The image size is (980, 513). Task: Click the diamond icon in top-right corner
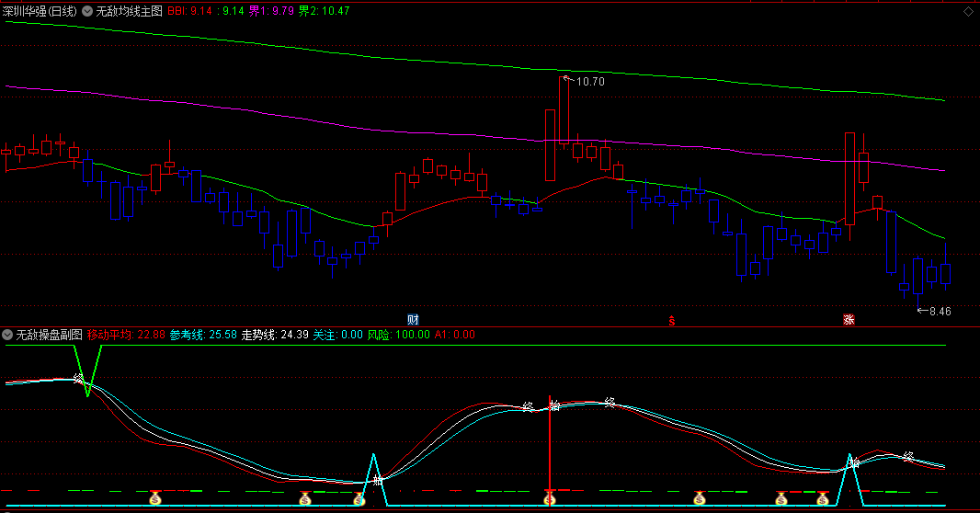[968, 11]
